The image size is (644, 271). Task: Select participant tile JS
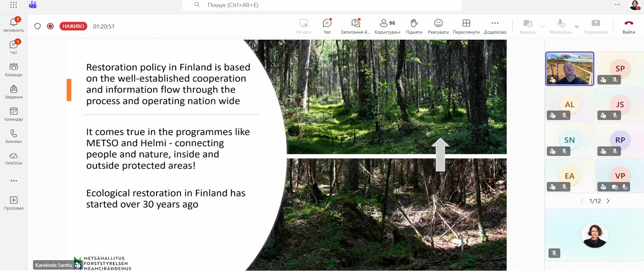tap(620, 105)
